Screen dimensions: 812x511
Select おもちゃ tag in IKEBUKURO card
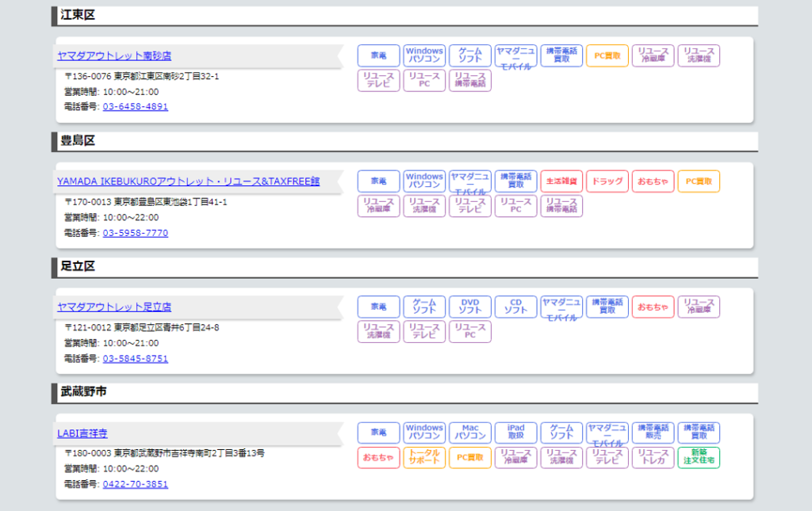pyautogui.click(x=653, y=181)
